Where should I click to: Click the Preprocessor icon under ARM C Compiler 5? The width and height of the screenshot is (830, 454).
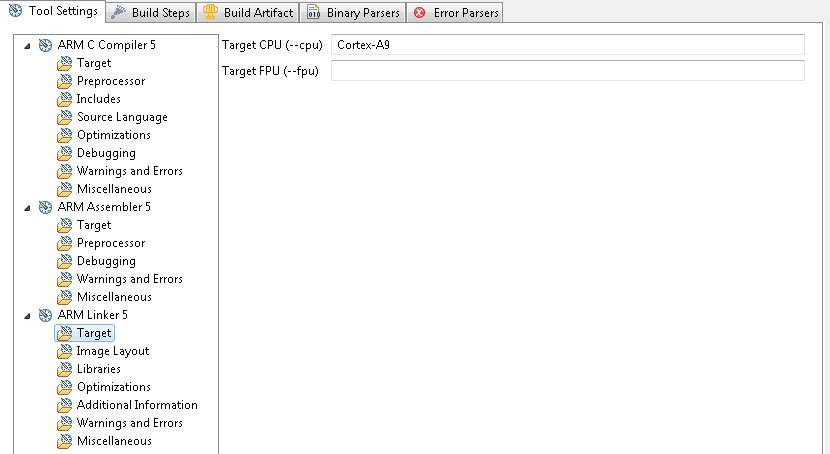tap(65, 81)
